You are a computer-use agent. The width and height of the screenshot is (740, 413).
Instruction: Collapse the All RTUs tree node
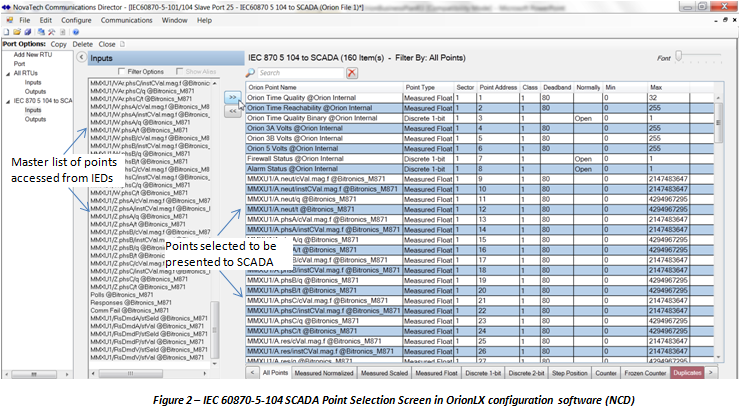pyautogui.click(x=8, y=74)
